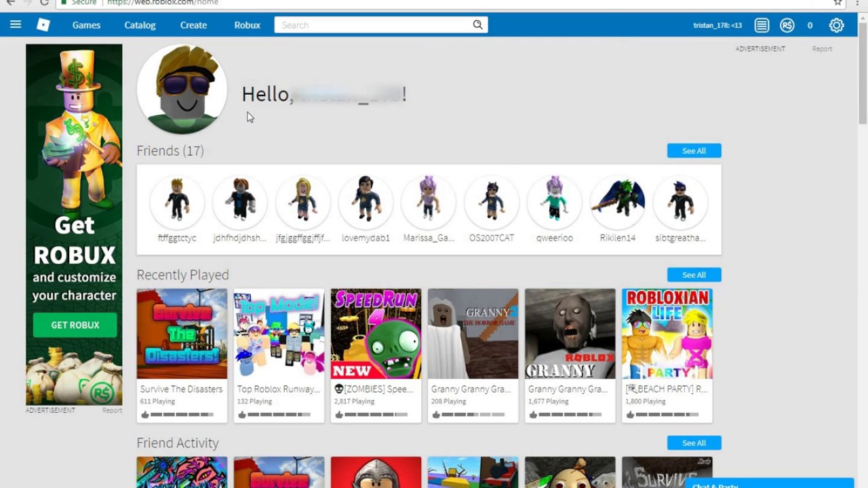Viewport: 868px width, 488px height.
Task: Open friend lovemydab1 avatar
Action: point(366,201)
